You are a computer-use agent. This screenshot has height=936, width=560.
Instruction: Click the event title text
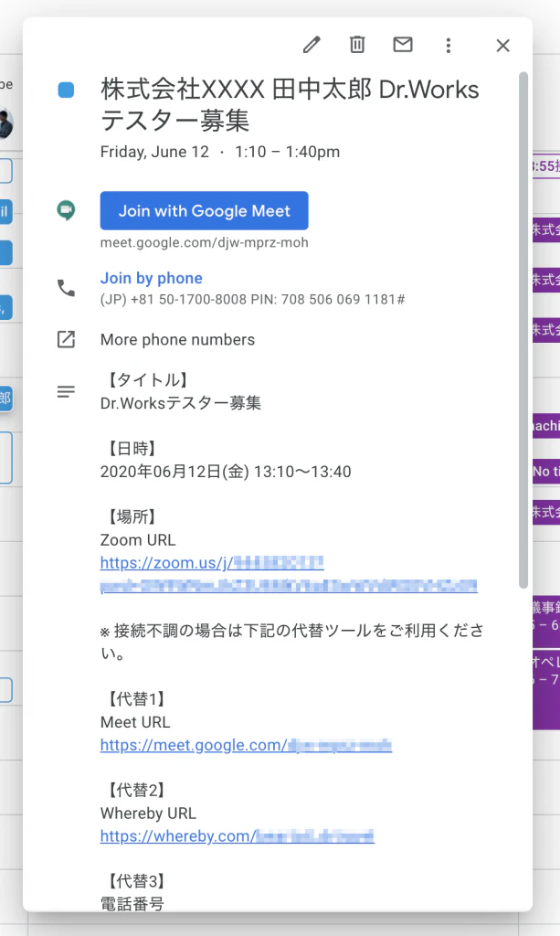(290, 104)
